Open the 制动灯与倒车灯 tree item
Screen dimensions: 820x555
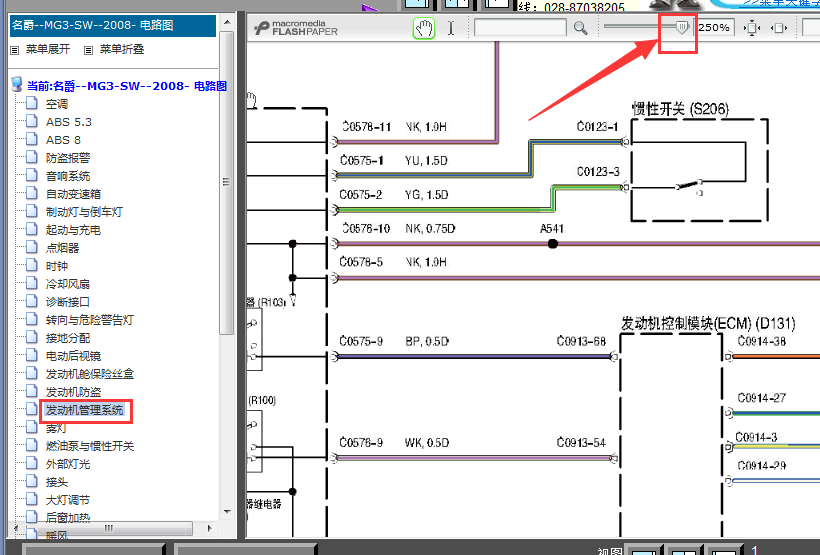84,212
